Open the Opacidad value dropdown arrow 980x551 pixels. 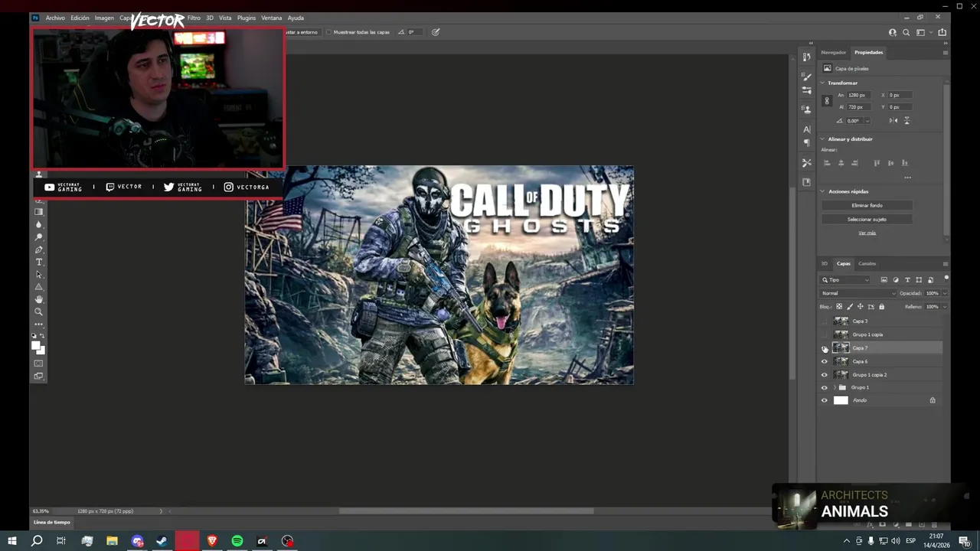945,293
